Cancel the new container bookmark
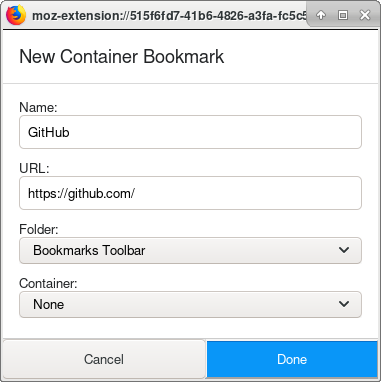The width and height of the screenshot is (381, 382). (x=104, y=359)
